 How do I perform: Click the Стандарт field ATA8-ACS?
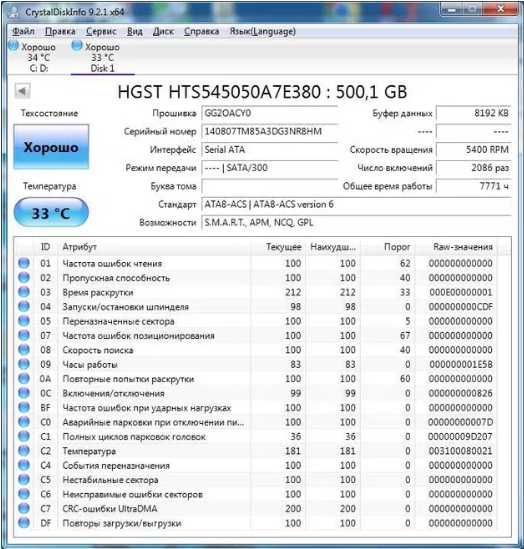[356, 204]
